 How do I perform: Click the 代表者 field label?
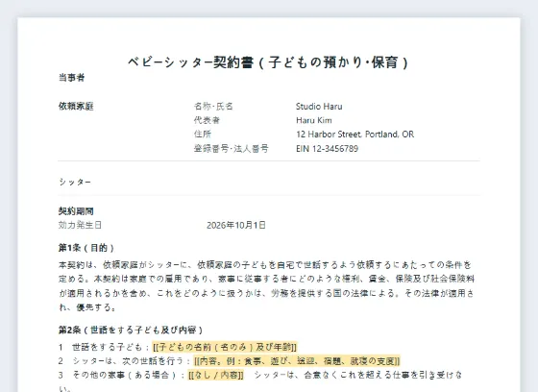coord(207,120)
